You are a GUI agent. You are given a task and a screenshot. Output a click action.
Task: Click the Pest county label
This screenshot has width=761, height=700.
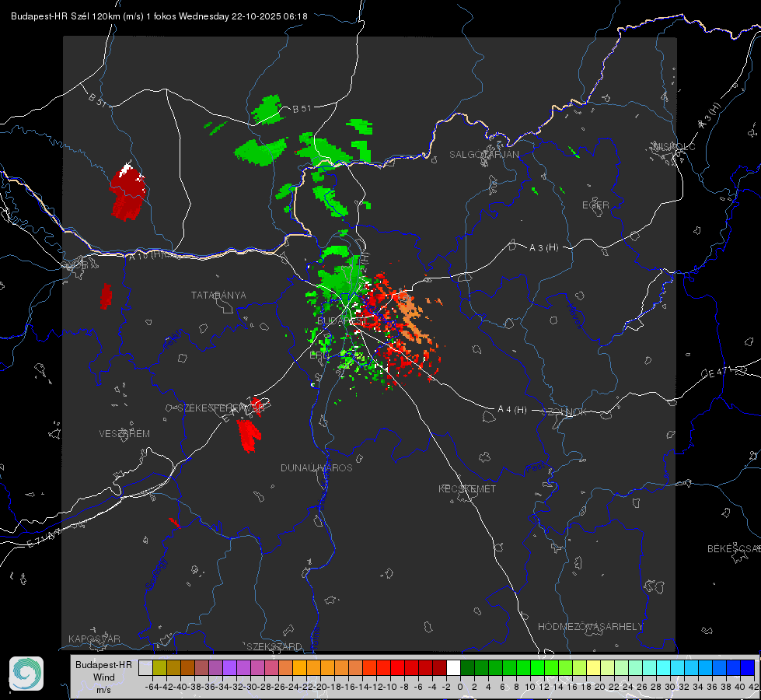pos(536,467)
